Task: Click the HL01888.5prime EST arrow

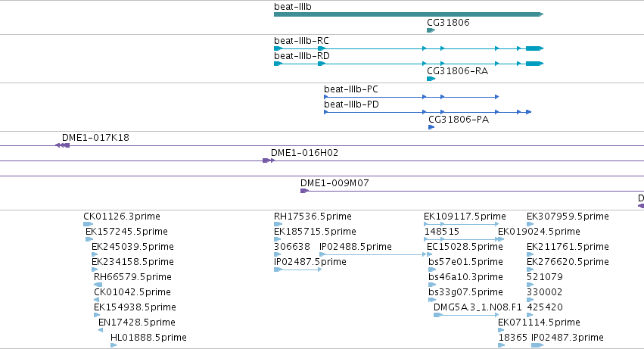Action: pos(114,345)
